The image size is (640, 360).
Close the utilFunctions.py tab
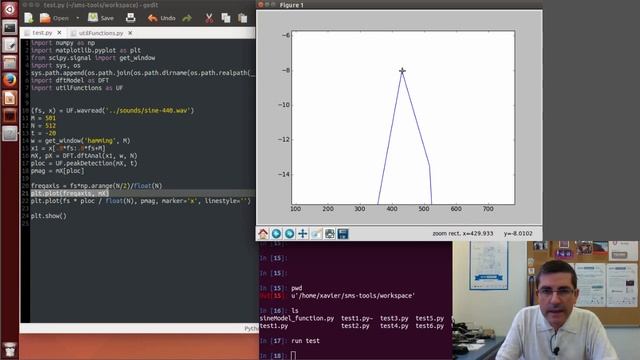tap(130, 33)
